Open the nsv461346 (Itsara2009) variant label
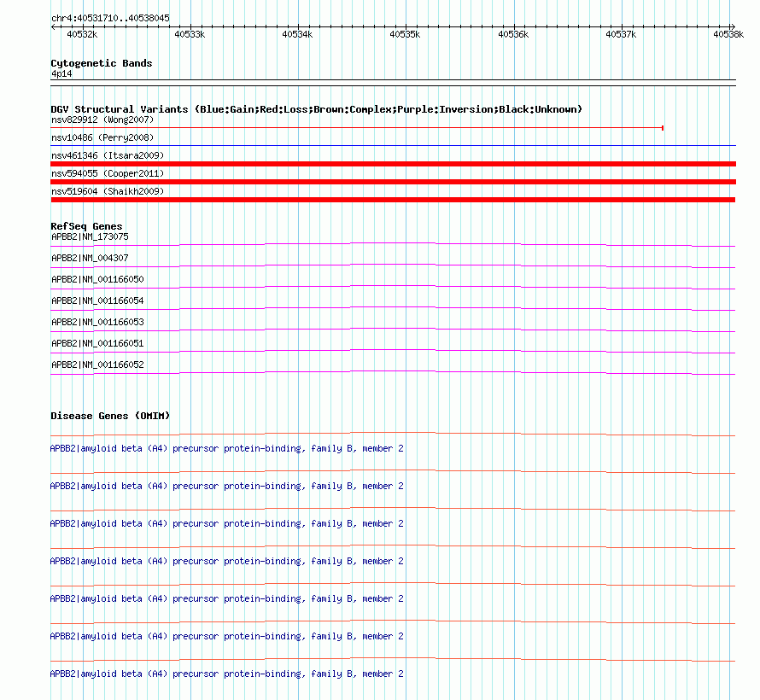The width and height of the screenshot is (760, 700). pyautogui.click(x=108, y=155)
